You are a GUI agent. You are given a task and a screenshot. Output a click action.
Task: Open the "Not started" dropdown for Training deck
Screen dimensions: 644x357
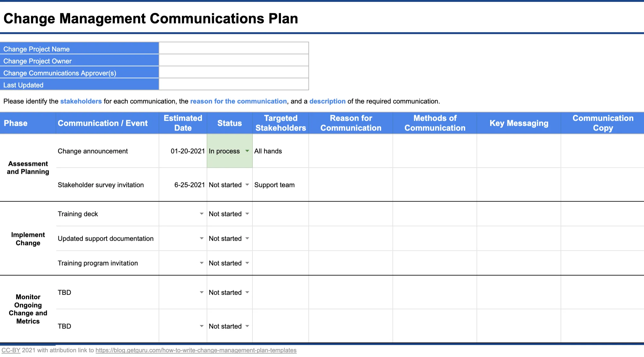point(247,214)
